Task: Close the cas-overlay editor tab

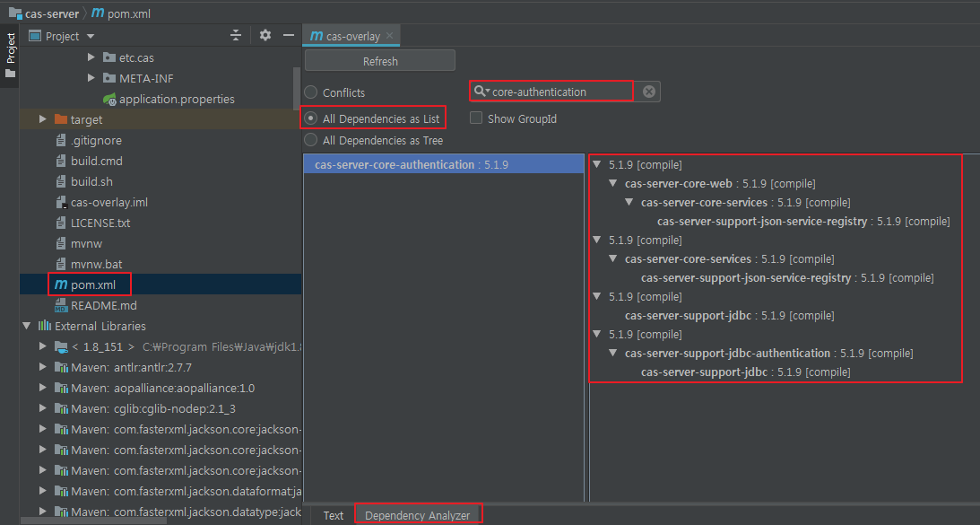Action: pos(389,36)
